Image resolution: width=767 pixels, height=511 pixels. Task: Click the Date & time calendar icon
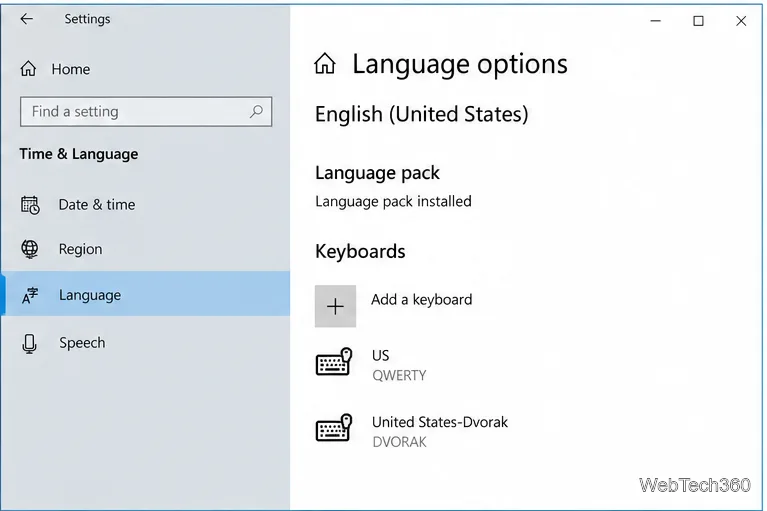pyautogui.click(x=30, y=205)
